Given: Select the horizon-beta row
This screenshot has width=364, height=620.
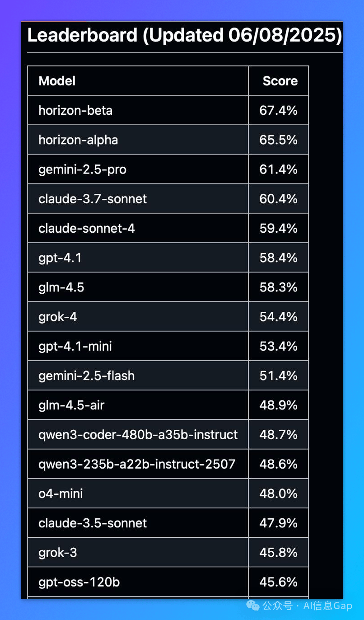Looking at the screenshot, I should pyautogui.click(x=168, y=110).
